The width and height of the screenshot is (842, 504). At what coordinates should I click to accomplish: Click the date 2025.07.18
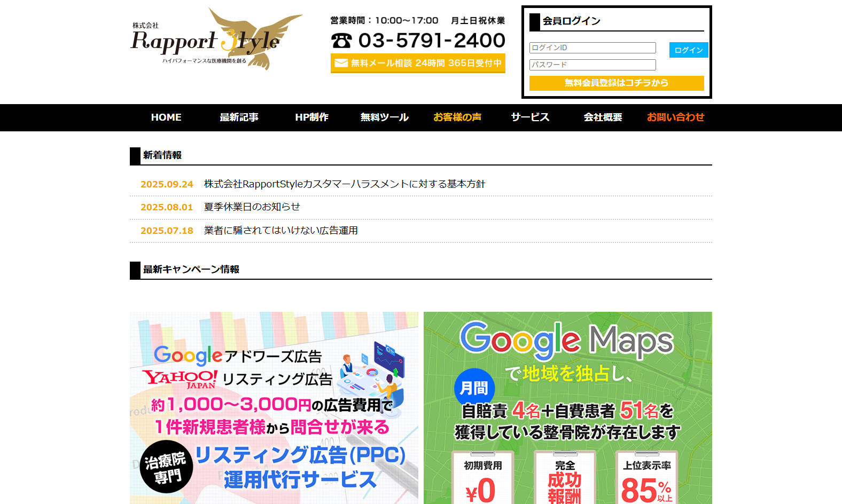pos(167,231)
